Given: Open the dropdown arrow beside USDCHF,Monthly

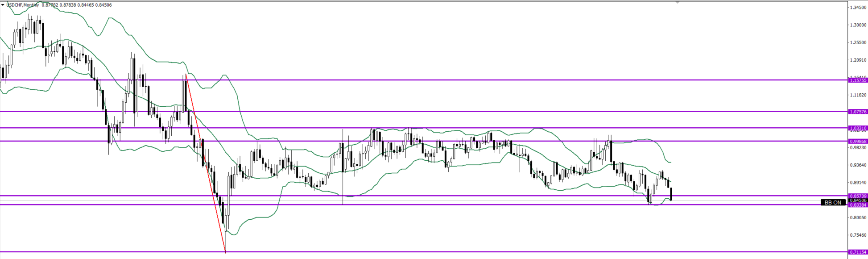Looking at the screenshot, I should (x=3, y=5).
